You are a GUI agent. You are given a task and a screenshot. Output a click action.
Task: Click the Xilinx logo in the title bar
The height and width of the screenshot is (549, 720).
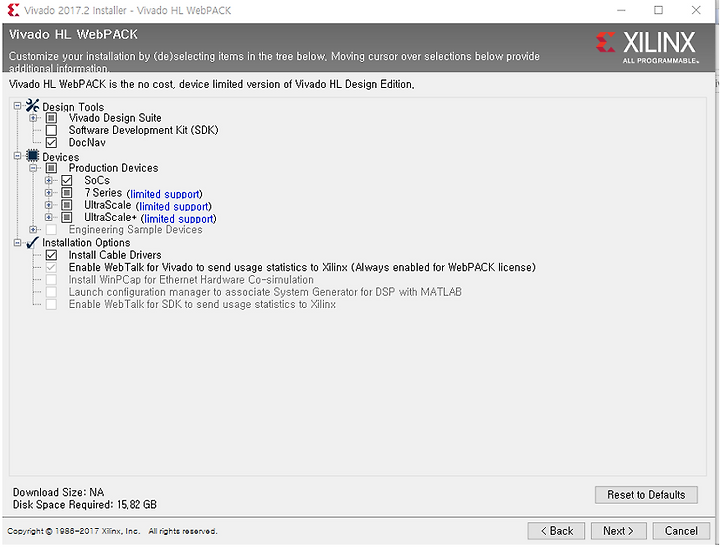[x=13, y=10]
